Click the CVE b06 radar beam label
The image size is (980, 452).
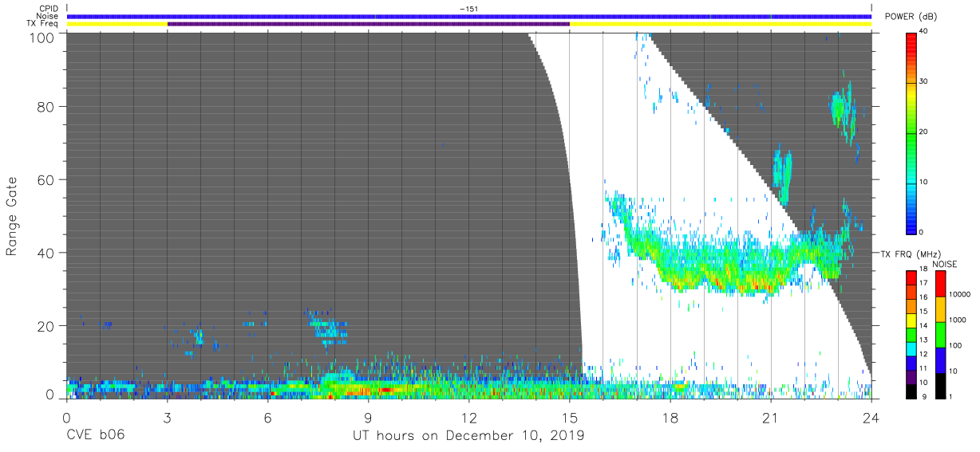[94, 436]
